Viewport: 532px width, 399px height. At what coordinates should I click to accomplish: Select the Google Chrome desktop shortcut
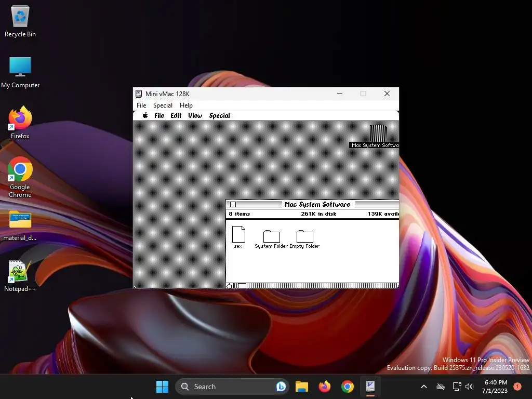[20, 178]
